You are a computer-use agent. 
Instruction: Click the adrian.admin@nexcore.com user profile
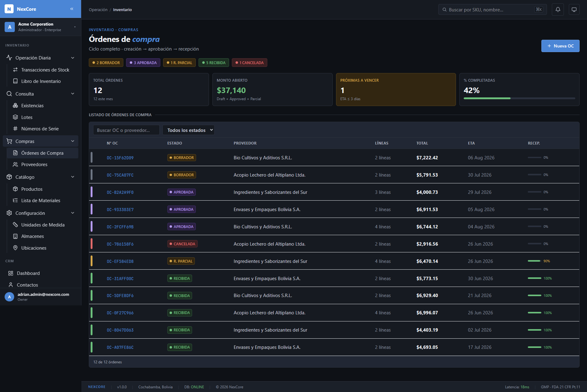(x=40, y=297)
